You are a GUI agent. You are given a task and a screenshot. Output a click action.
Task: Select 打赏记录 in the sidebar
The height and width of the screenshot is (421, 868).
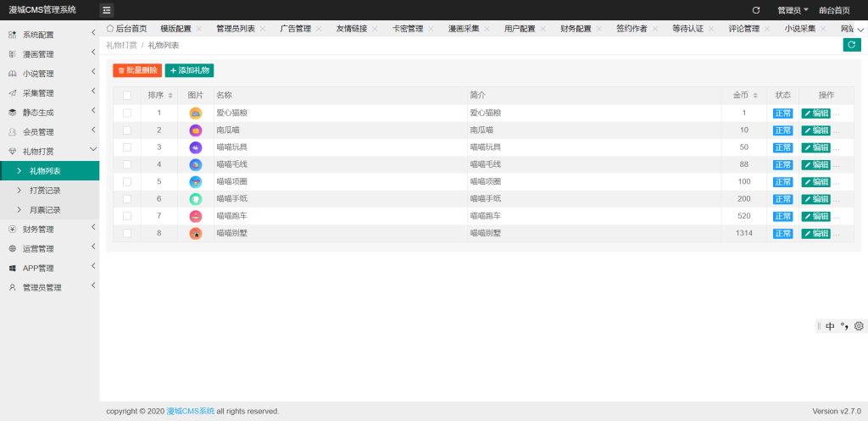click(x=45, y=191)
